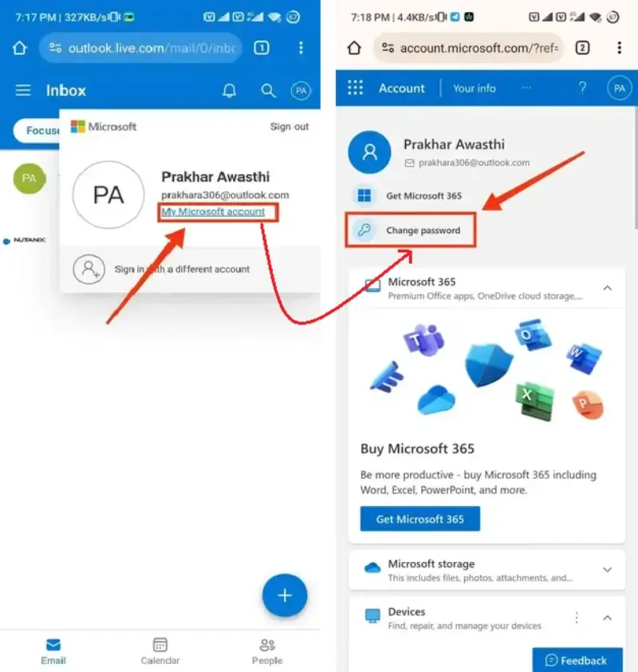The height and width of the screenshot is (672, 638).
Task: Open tab switcher showing 2 tabs
Action: (582, 48)
